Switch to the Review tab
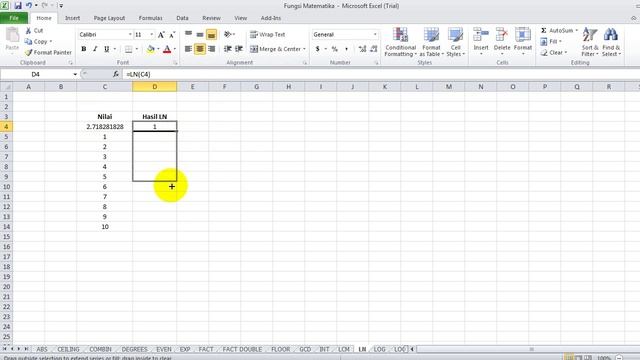 (x=211, y=18)
